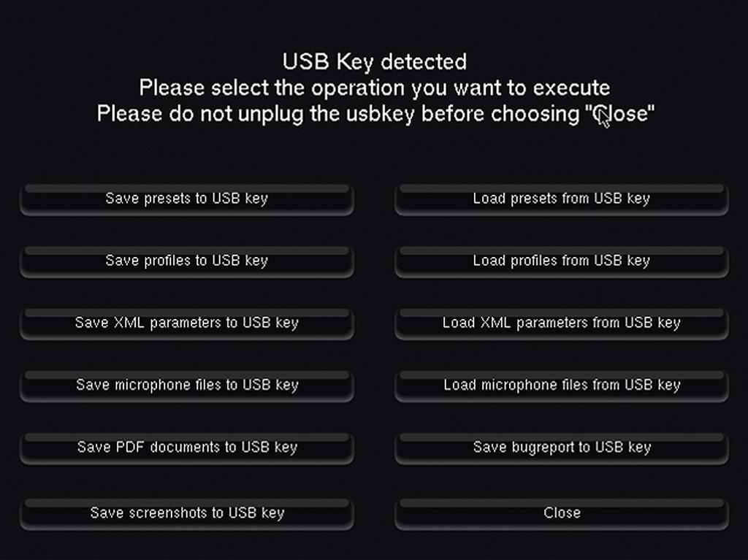Copy screenshots onto the USB key
Screen dimensions: 748x560
[187, 513]
